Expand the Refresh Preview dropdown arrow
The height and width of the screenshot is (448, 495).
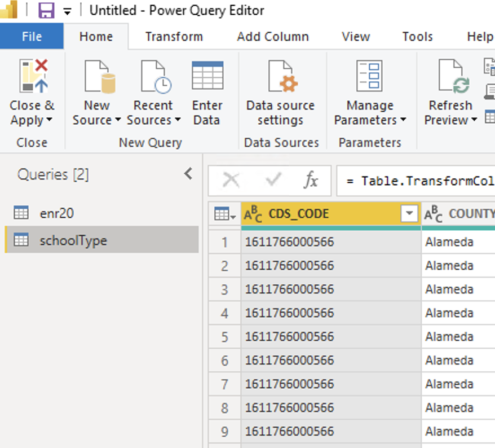(x=474, y=120)
